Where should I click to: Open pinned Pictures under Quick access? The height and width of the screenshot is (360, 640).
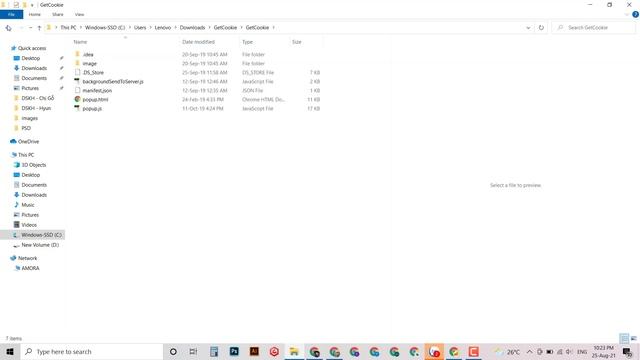point(30,88)
